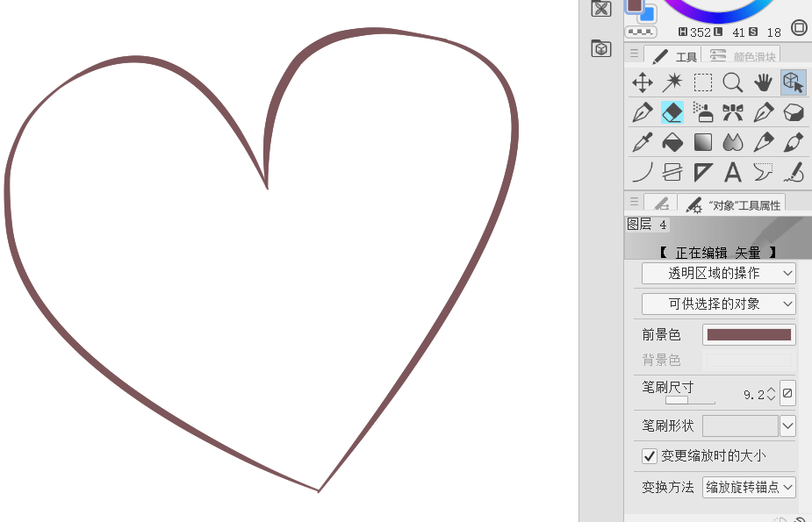Open the 可供选择的对象 dropdown
This screenshot has height=522, width=812.
click(718, 304)
